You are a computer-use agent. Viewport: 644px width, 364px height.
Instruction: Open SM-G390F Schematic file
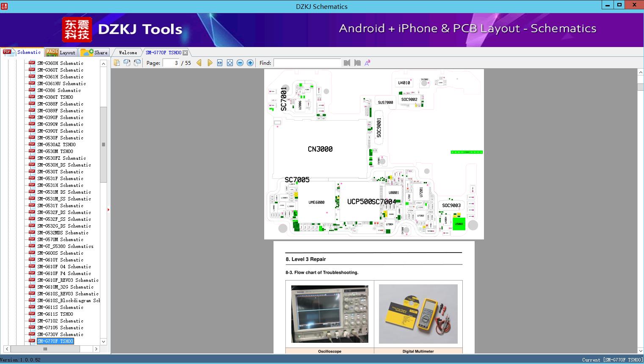coord(60,117)
